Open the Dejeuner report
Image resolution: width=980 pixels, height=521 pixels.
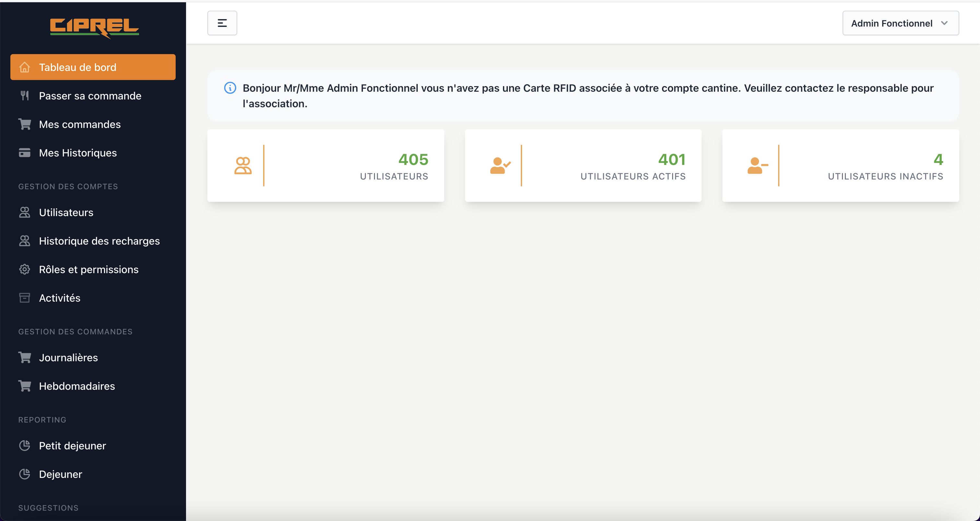coord(60,474)
